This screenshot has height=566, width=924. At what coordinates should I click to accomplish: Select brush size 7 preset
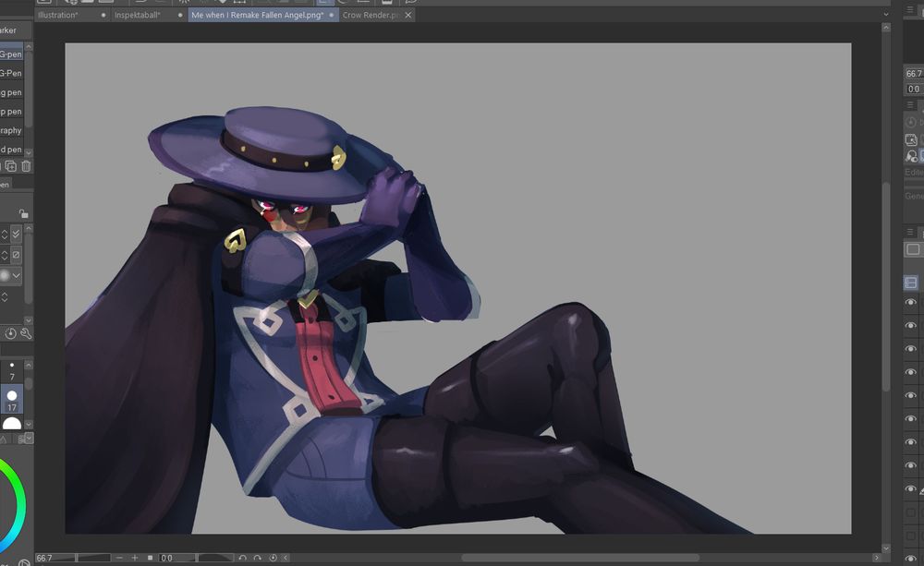tap(12, 371)
